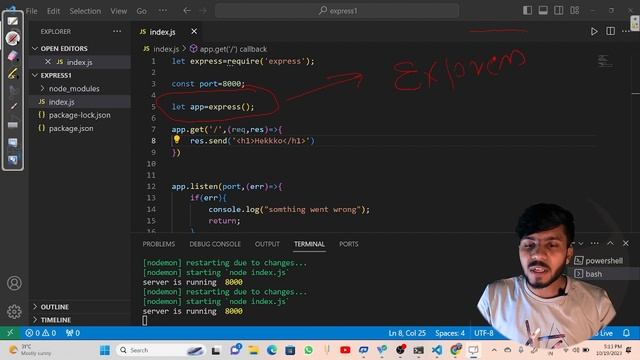Open the Selection menu
Viewport: 640px width, 360px height.
pyautogui.click(x=85, y=11)
